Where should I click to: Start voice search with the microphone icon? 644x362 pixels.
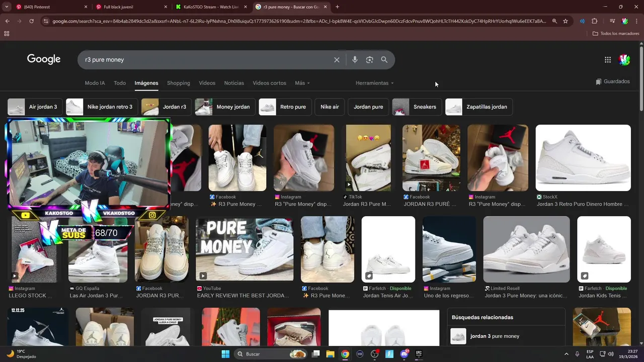point(355,60)
